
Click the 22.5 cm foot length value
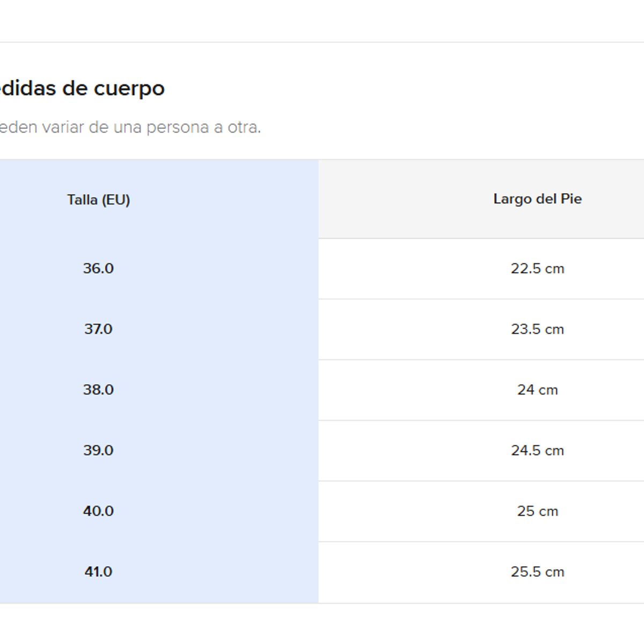click(x=537, y=268)
